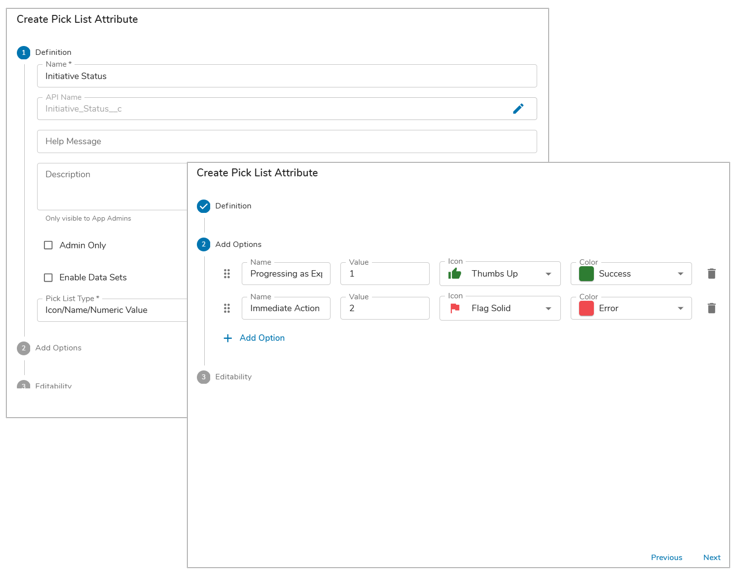Click the plus icon beside Add Option

[227, 339]
